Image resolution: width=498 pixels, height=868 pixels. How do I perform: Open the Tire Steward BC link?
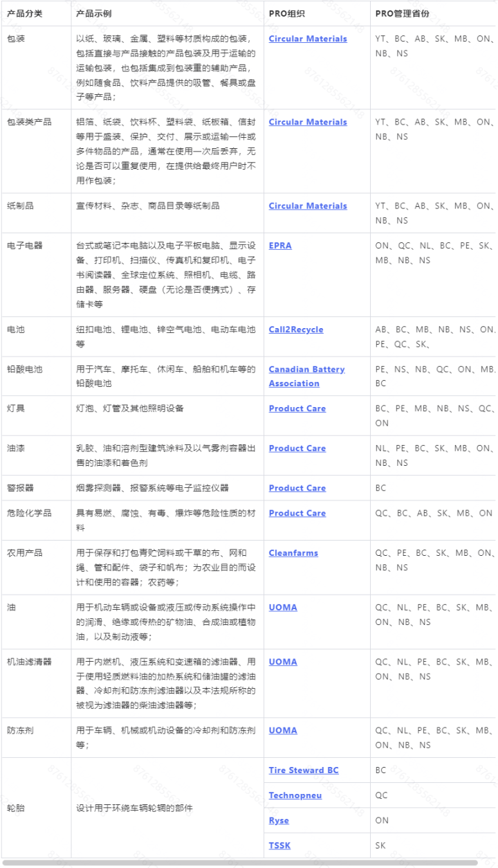304,770
